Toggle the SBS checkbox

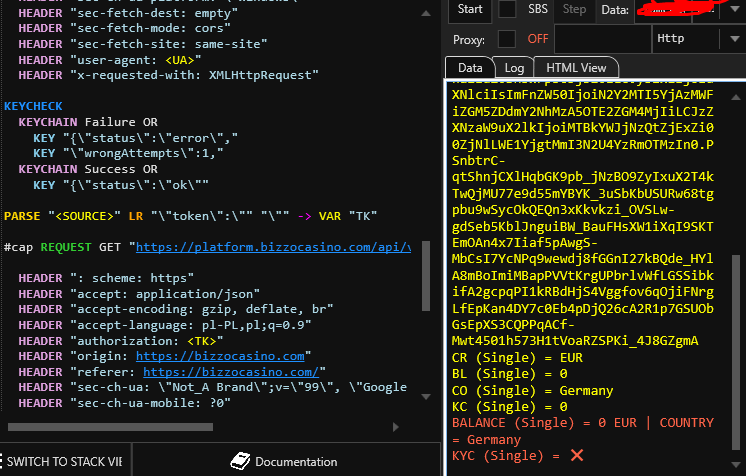[x=507, y=10]
